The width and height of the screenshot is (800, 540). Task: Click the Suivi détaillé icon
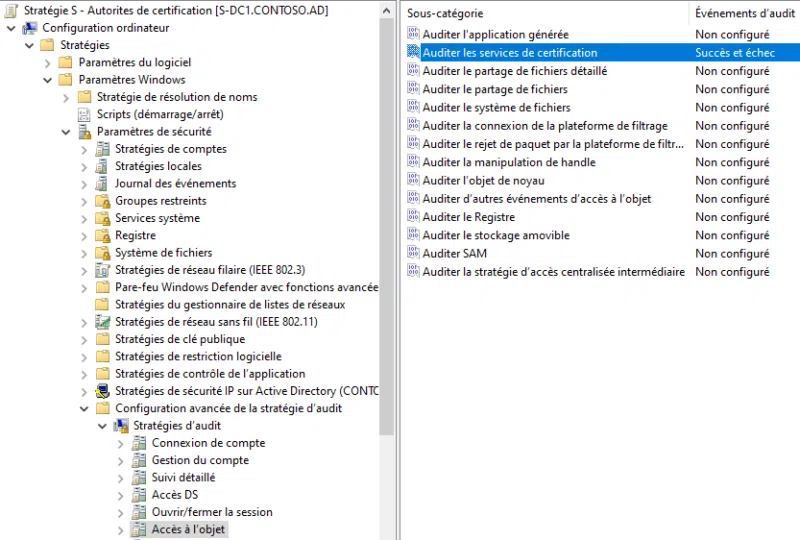click(139, 478)
